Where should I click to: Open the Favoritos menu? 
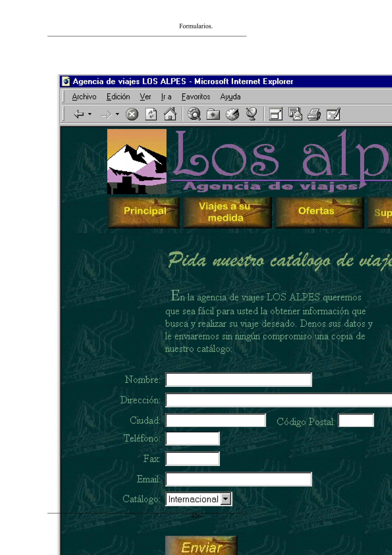(x=196, y=97)
